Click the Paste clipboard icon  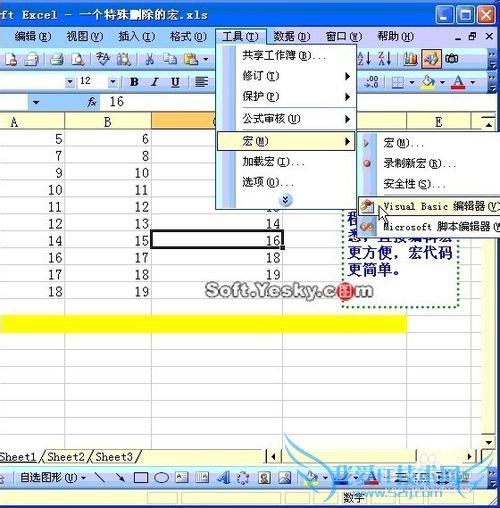[x=191, y=59]
